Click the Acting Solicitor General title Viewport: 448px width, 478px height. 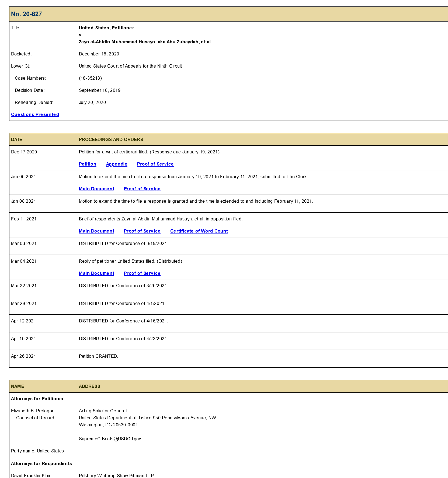click(x=103, y=411)
